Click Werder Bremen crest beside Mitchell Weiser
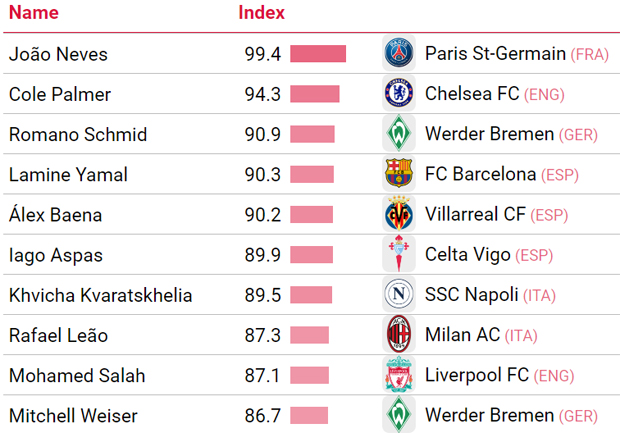This screenshot has width=620, height=433. 399,415
